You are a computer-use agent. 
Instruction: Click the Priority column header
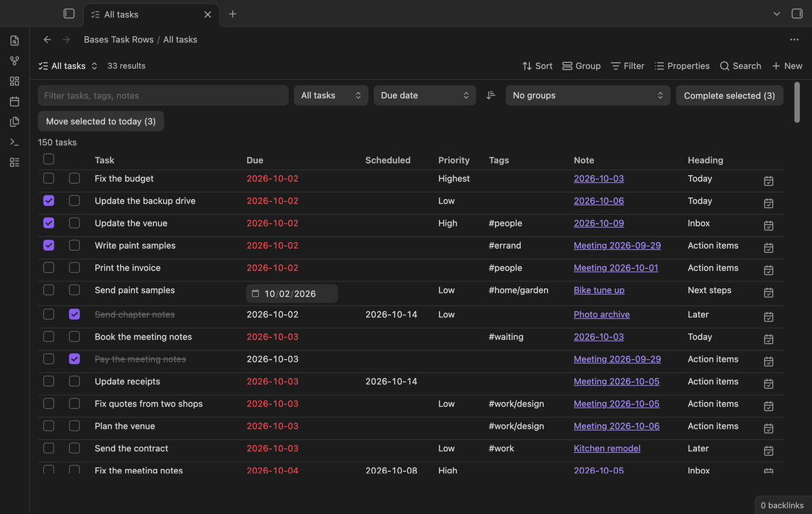point(454,160)
